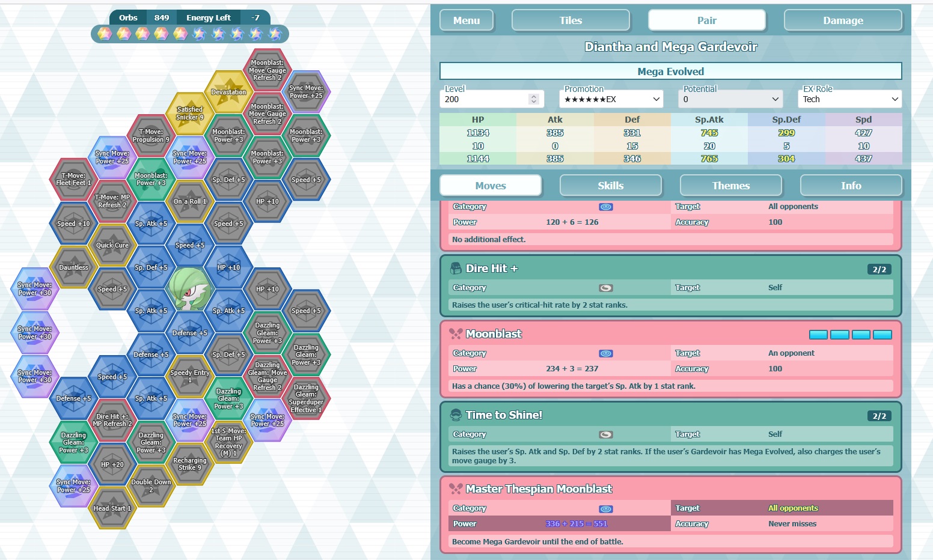Toggle Dazzling Gleam: Superduper Effective 1 tile

(306, 398)
